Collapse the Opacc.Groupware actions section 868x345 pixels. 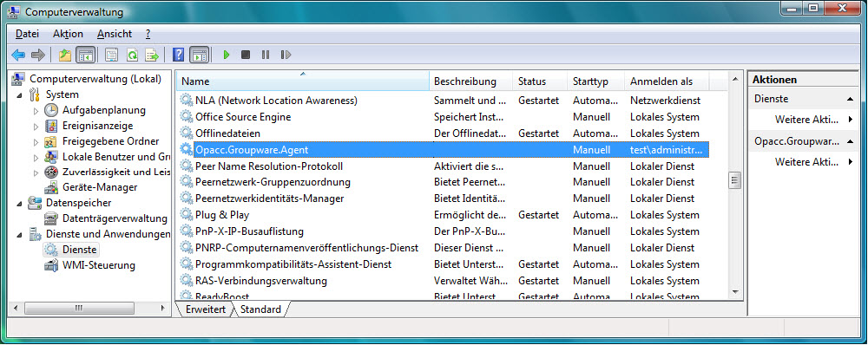coord(850,141)
